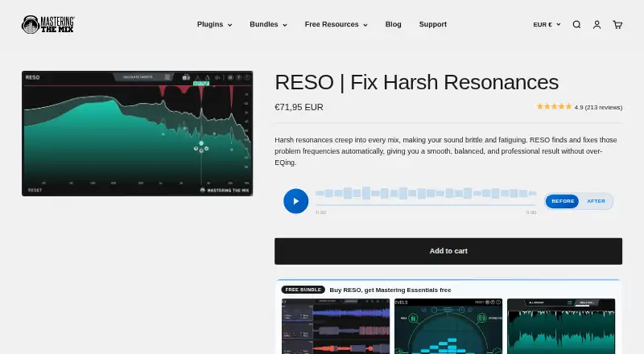Click the RESO plugin screenshot image
This screenshot has width=644, height=354.
(x=137, y=134)
